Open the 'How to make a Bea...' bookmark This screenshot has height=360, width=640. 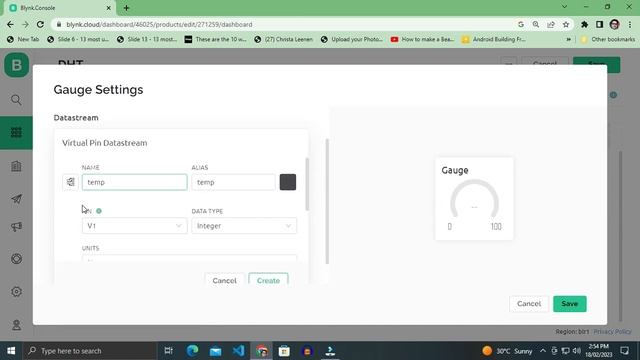point(422,40)
